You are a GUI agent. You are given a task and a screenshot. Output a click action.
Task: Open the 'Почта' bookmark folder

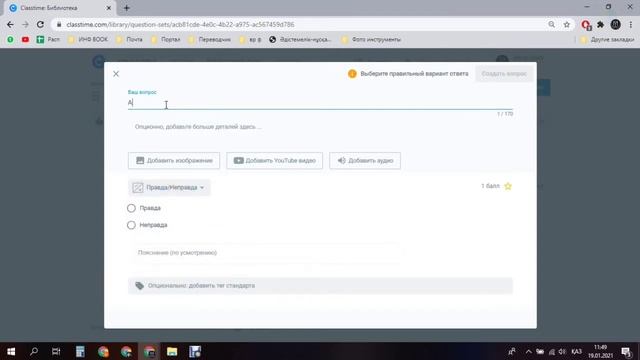pyautogui.click(x=130, y=40)
